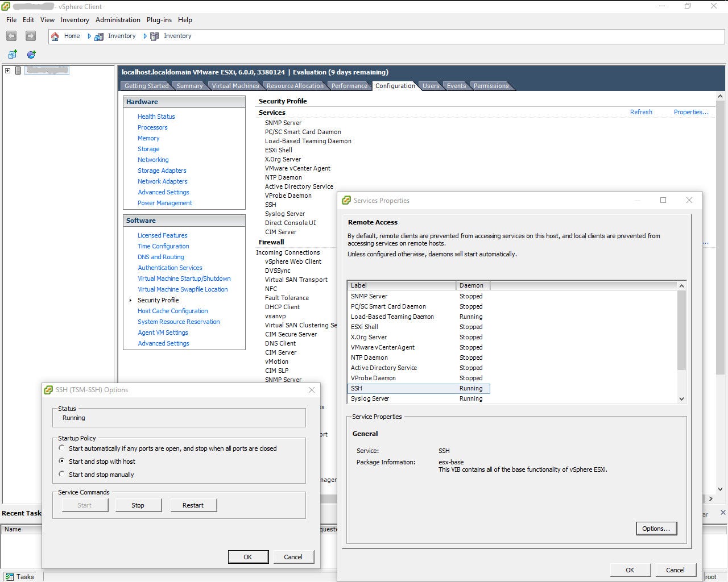Click the back navigation arrow icon

tap(11, 36)
